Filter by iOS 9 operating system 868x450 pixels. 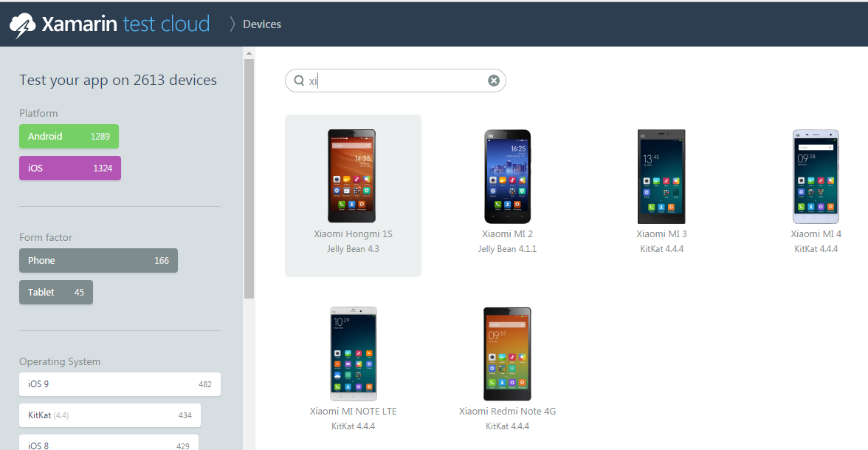[x=120, y=384]
